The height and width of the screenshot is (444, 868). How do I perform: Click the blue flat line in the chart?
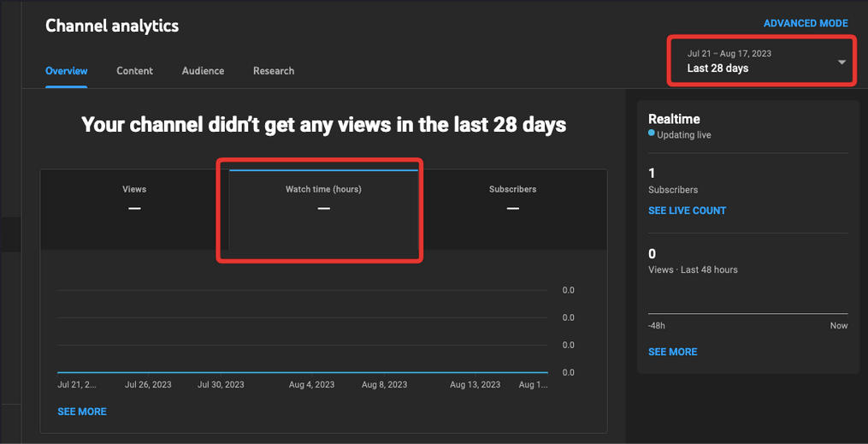303,372
